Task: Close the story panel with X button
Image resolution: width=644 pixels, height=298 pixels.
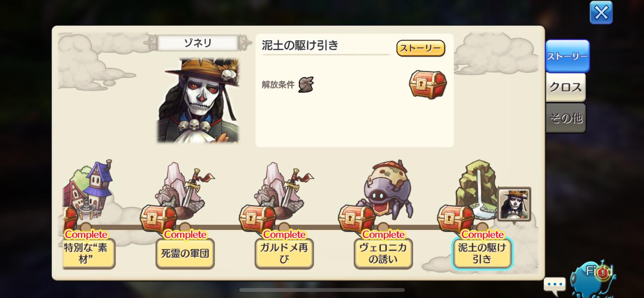Action: coord(601,12)
